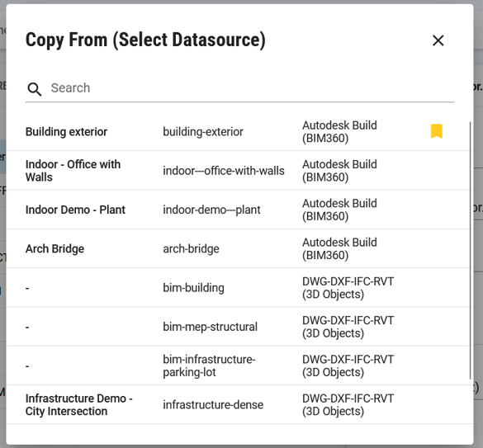Select the bim-building datasource row
The width and height of the screenshot is (483, 448).
239,288
